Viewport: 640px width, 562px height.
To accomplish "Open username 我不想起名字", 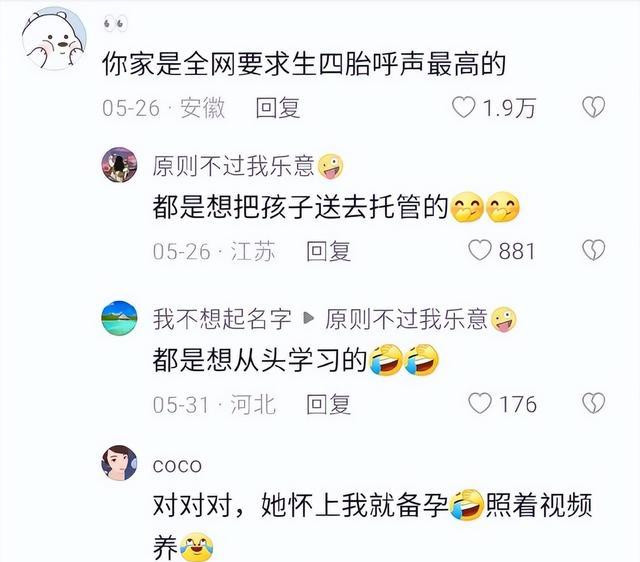I will (222, 319).
